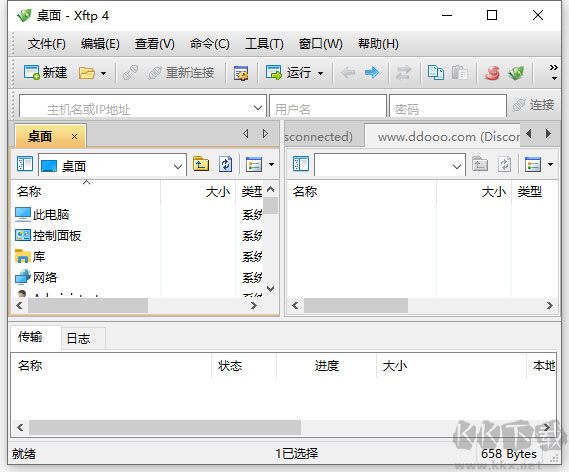Screen dimensions: 569x472
Task: Click left pane tab scroll-right arrow
Action: click(x=265, y=134)
